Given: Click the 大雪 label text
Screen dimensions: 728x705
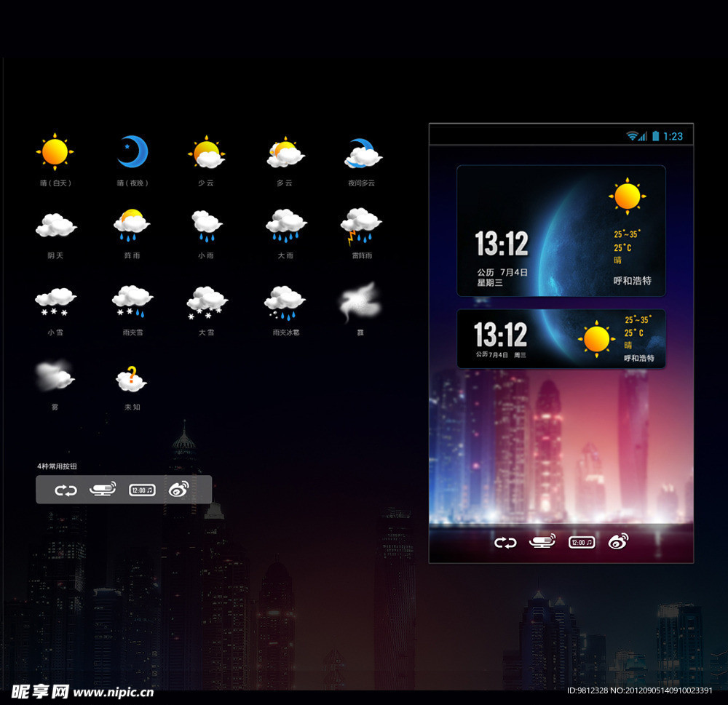Looking at the screenshot, I should (206, 332).
